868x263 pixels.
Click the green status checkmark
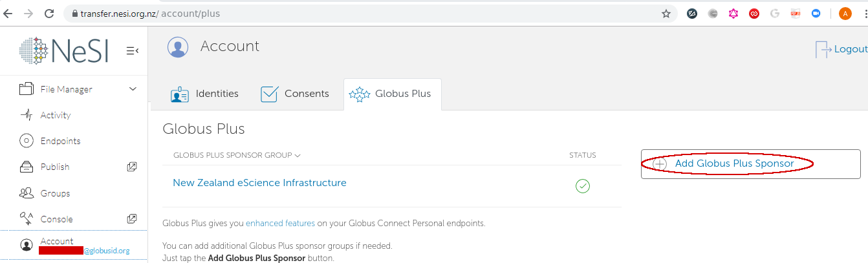[583, 186]
